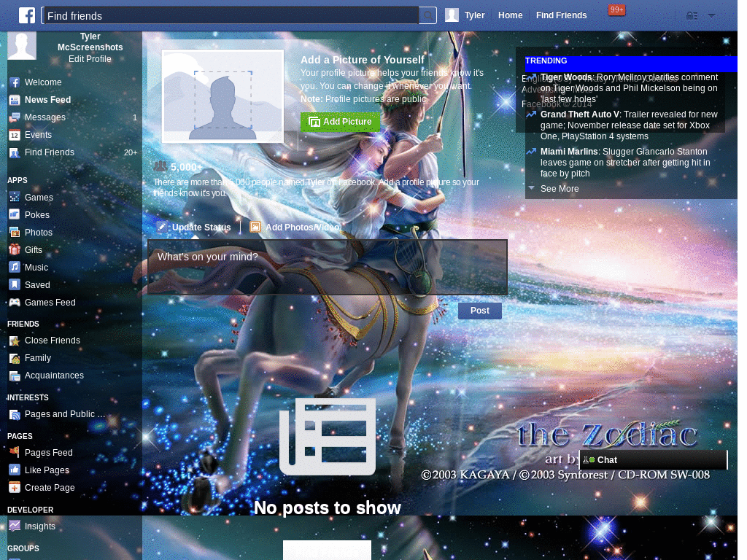747x560 pixels.
Task: Click the Pokes icon
Action: point(15,215)
